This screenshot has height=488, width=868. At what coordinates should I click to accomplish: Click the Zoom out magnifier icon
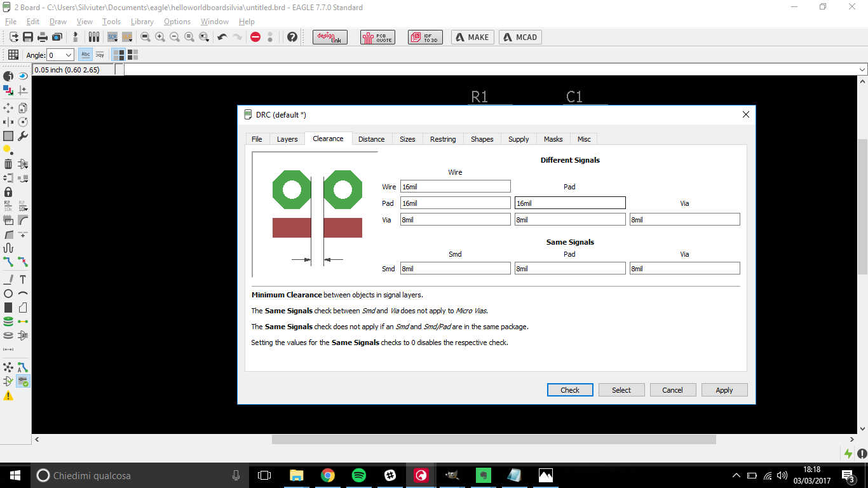coord(175,37)
